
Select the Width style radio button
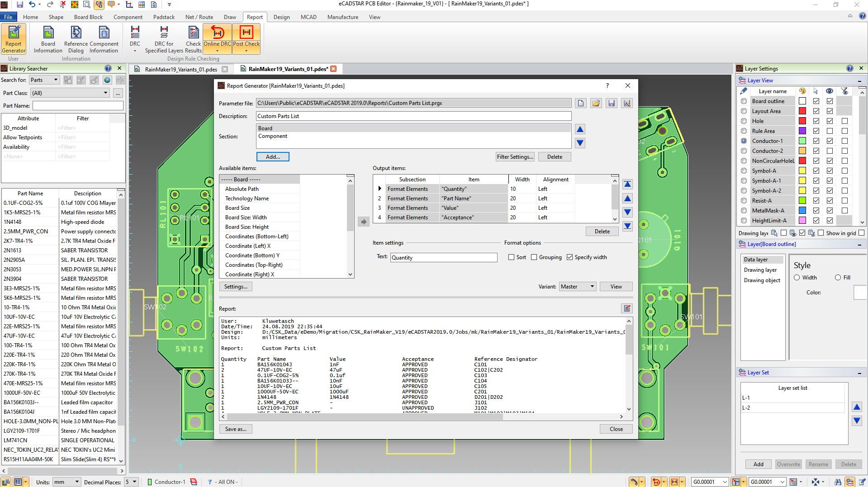(x=797, y=278)
